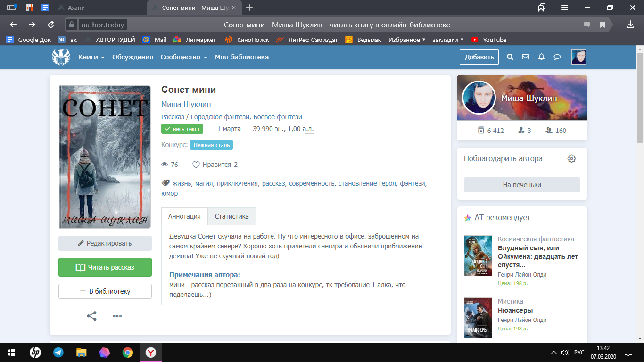The width and height of the screenshot is (644, 362).
Task: Open Моя библиотека menu item
Action: pos(242,57)
